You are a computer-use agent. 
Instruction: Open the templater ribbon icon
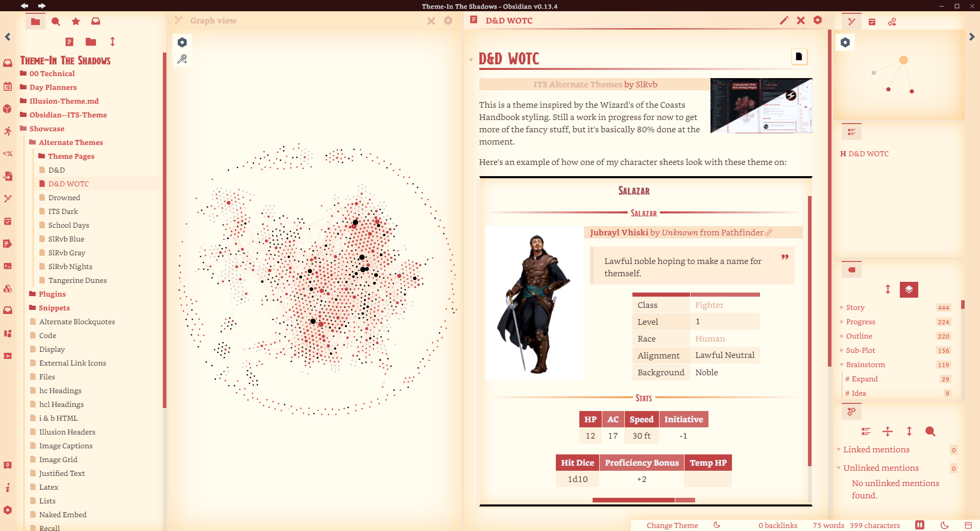coord(8,154)
